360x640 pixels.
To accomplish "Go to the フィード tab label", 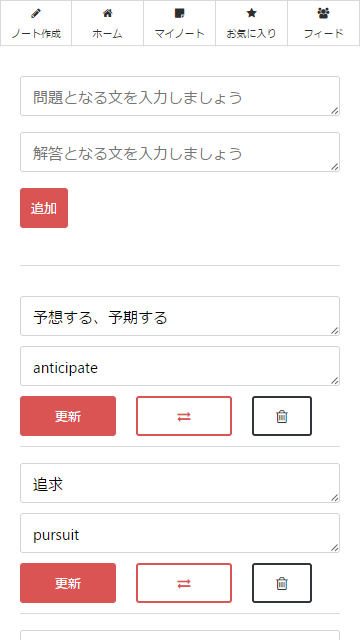I will [323, 33].
